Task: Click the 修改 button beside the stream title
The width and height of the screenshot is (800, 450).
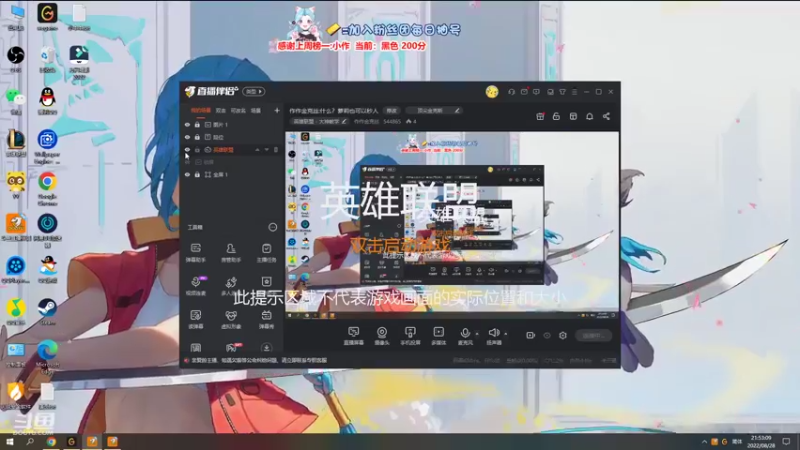Action: [391, 110]
